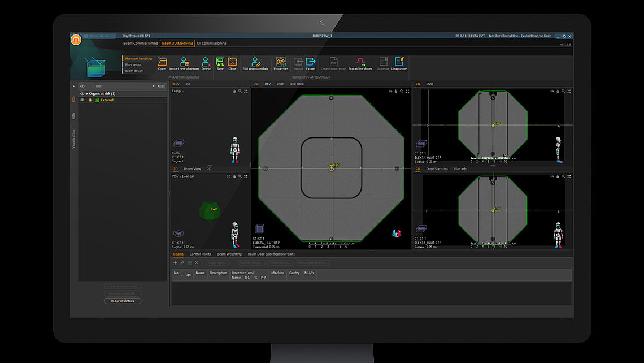Screen dimensions: 644x363
Task: Toggle visibility of the External ROI
Action: (82, 100)
